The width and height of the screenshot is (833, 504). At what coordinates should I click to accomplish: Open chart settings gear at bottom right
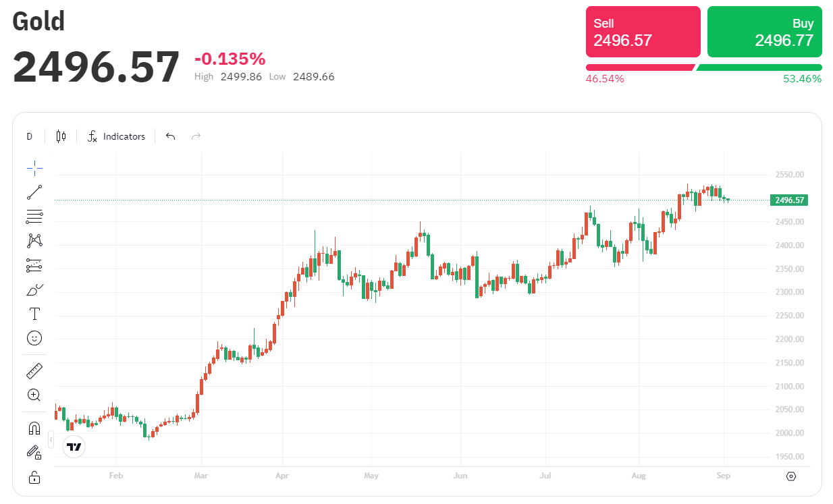(x=791, y=476)
